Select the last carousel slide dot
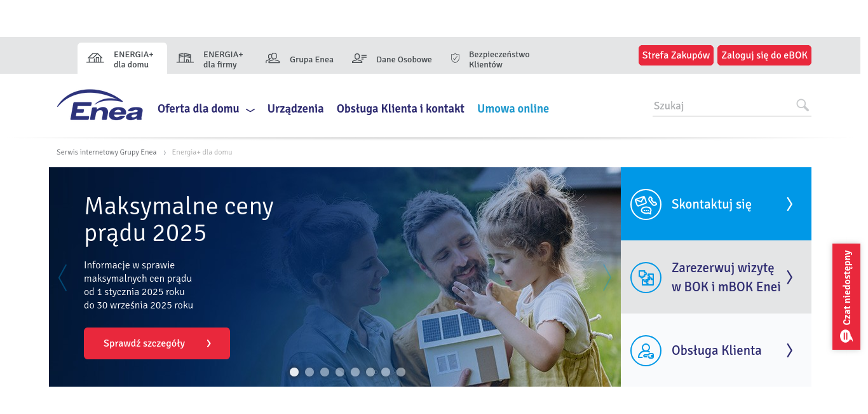This screenshot has width=868, height=414. 401,372
